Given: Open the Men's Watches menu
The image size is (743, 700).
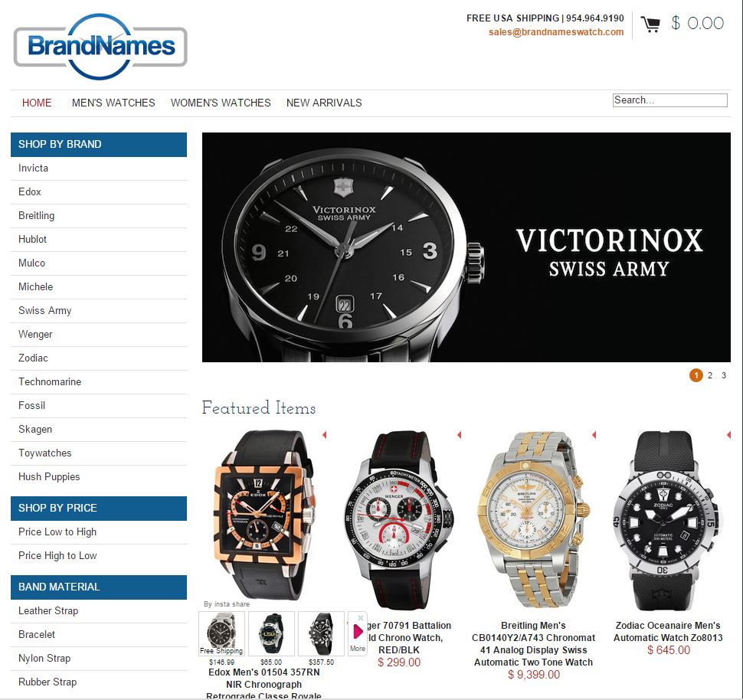Looking at the screenshot, I should [113, 103].
